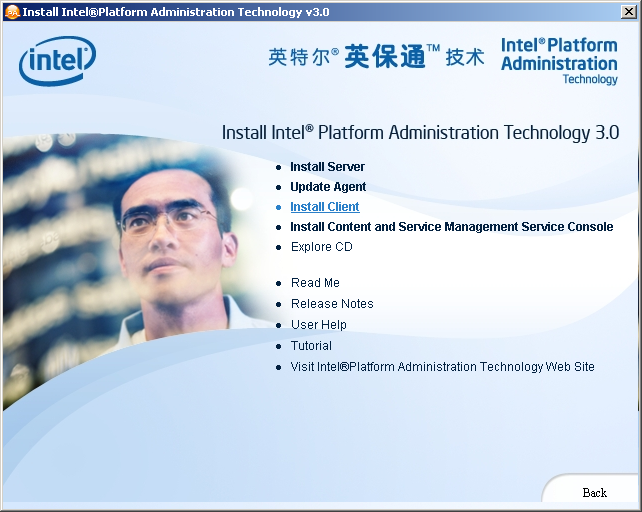642x512 pixels.
Task: Open the Install Client link
Action: tap(325, 207)
